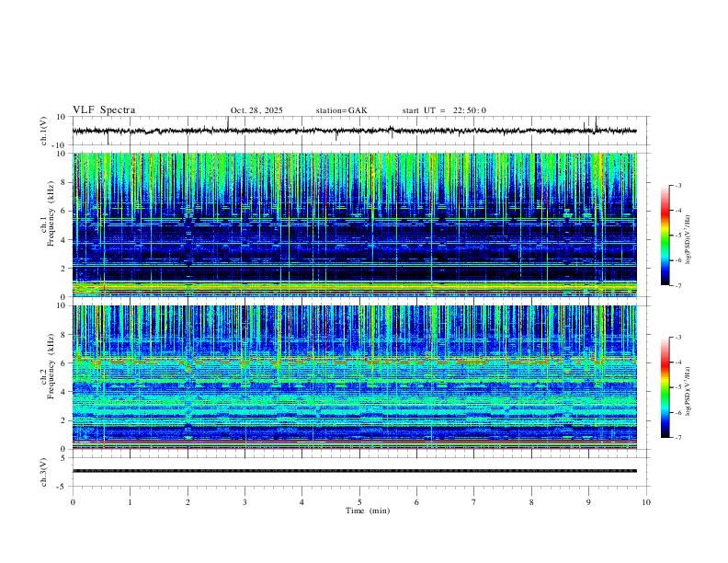Click the lower colorbar's log(PSD) label
This screenshot has width=728, height=563.
[688, 391]
